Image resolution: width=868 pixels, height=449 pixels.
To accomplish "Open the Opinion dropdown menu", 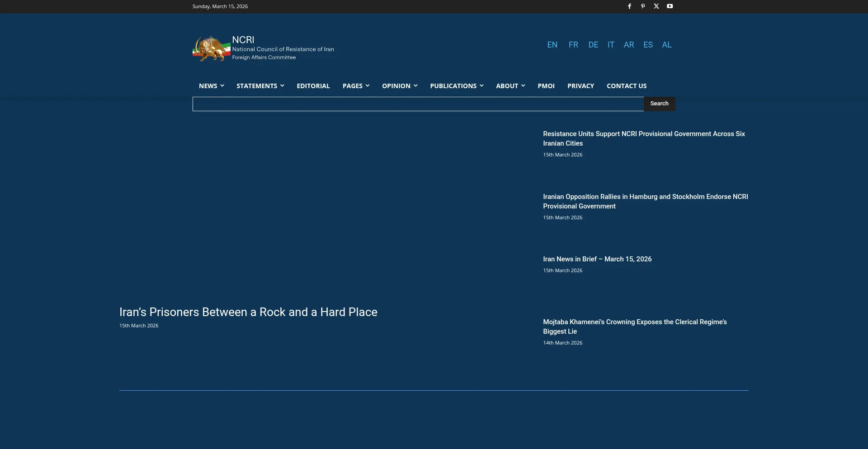I will 400,86.
